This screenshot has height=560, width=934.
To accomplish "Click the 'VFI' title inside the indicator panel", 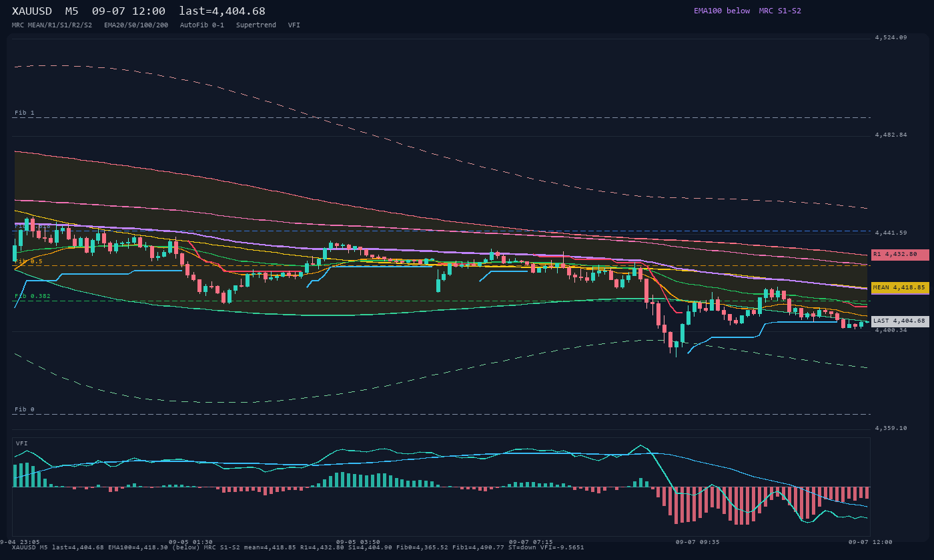I will tap(22, 443).
